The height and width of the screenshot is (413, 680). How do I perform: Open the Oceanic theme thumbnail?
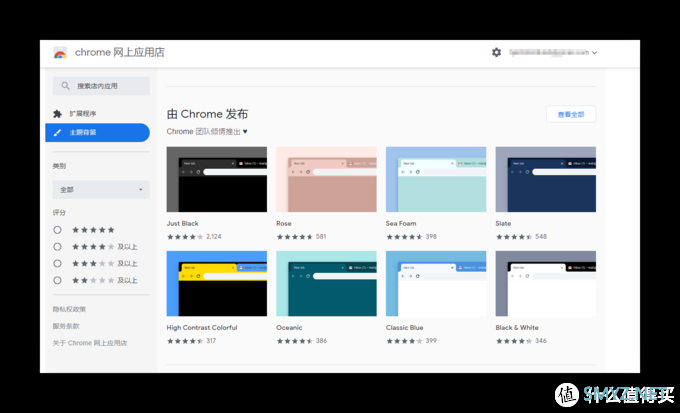[327, 283]
